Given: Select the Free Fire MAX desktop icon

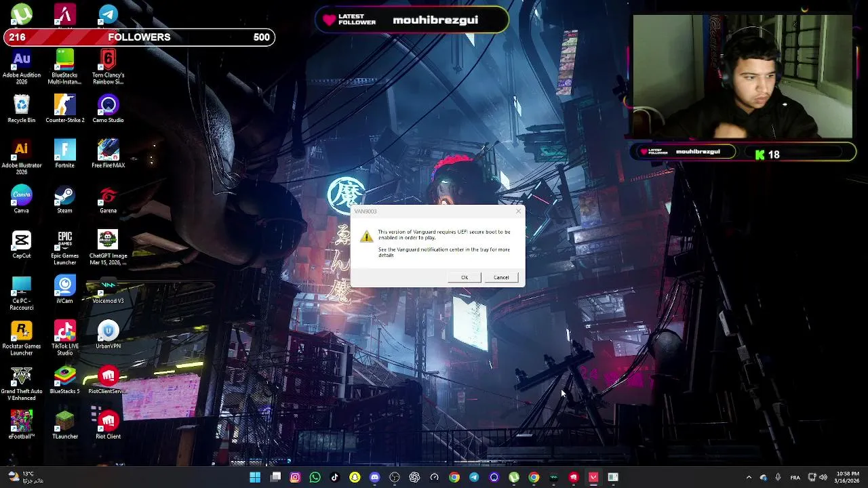Looking at the screenshot, I should coord(108,155).
